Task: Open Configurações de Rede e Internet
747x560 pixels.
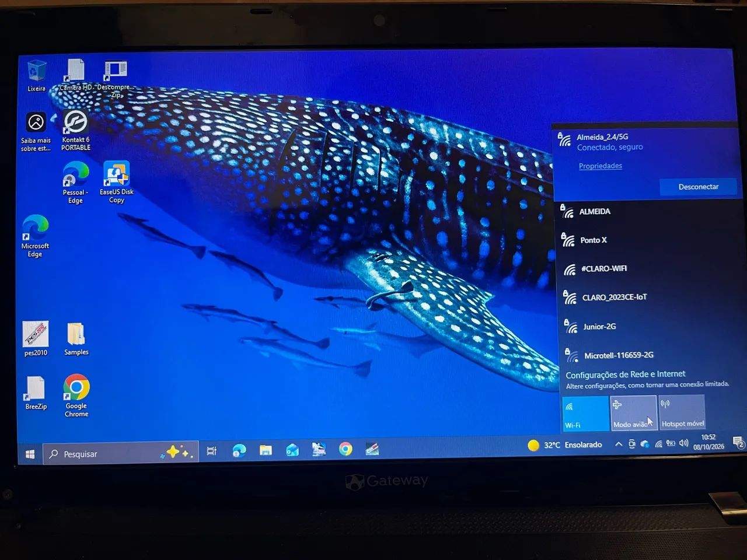Action: [x=625, y=374]
